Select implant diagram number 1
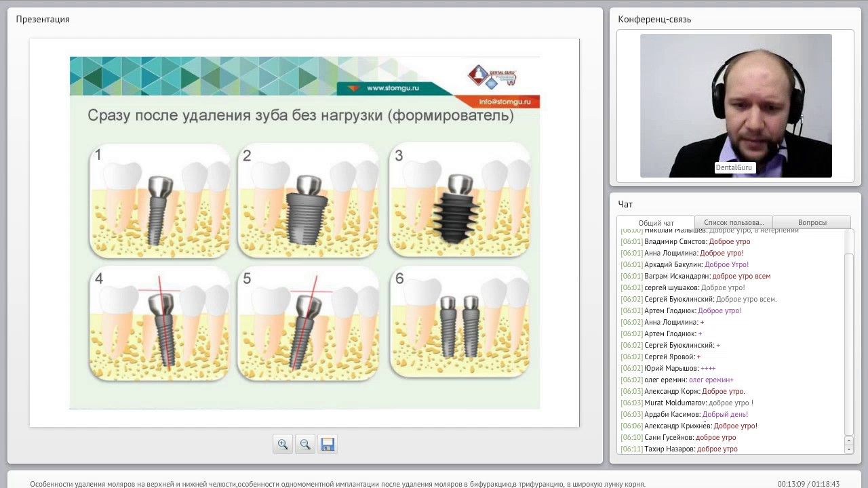The height and width of the screenshot is (488, 868). (x=160, y=200)
